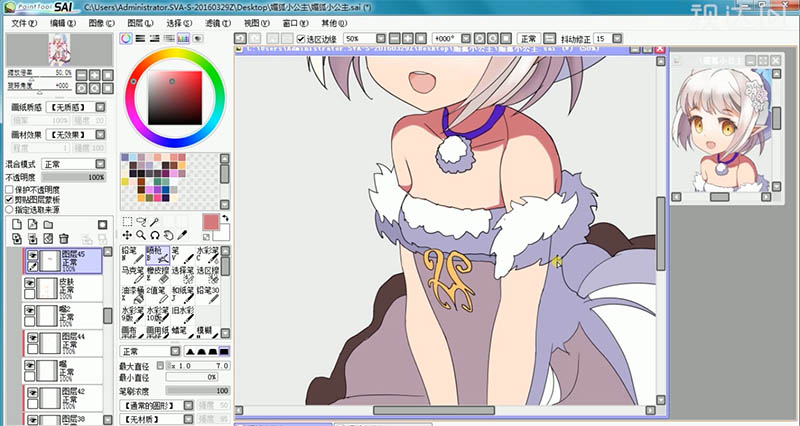800x426 pixels.
Task: Select the rectangular selection tool
Action: tap(127, 221)
